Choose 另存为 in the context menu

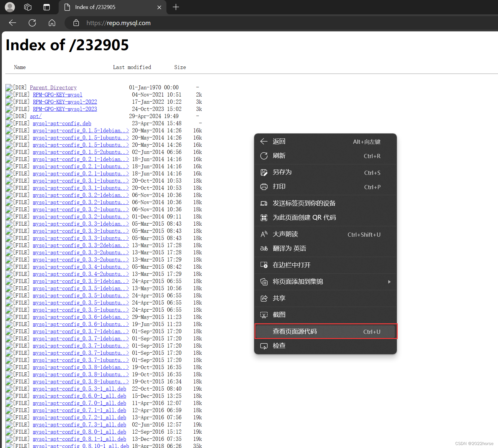click(x=325, y=172)
